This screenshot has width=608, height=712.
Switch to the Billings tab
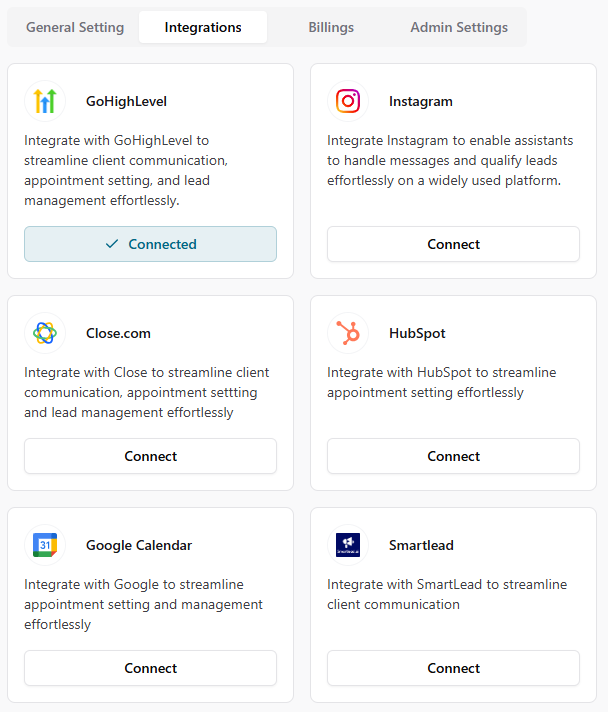[x=331, y=27]
